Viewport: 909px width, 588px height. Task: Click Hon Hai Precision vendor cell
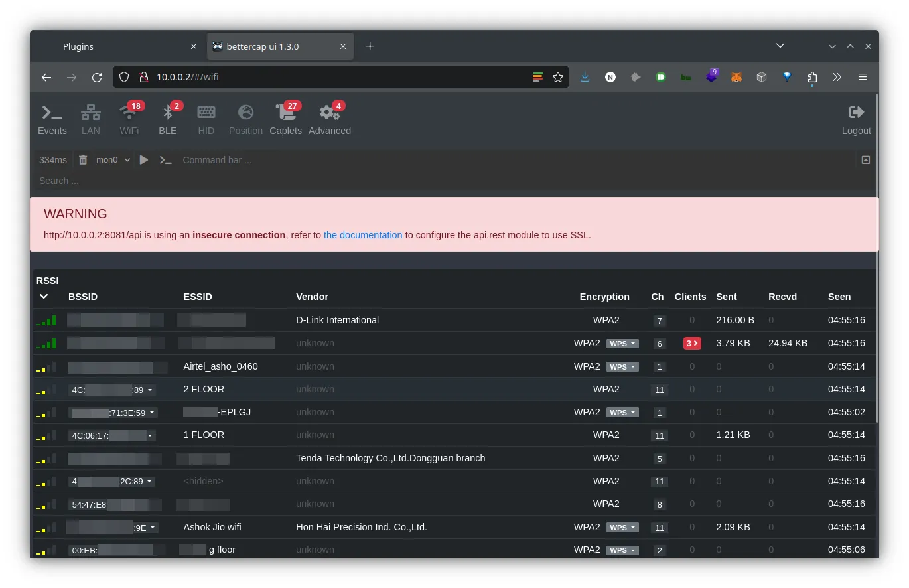point(361,527)
